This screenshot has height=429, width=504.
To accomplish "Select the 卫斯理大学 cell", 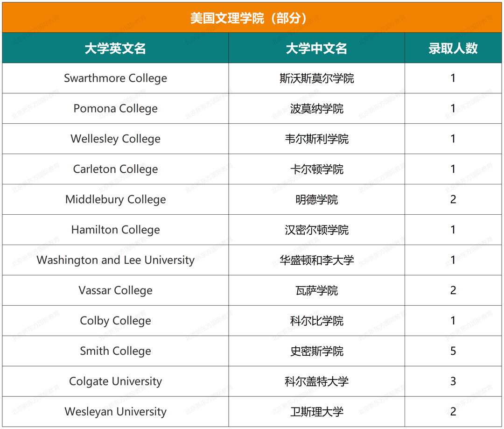I will point(316,412).
